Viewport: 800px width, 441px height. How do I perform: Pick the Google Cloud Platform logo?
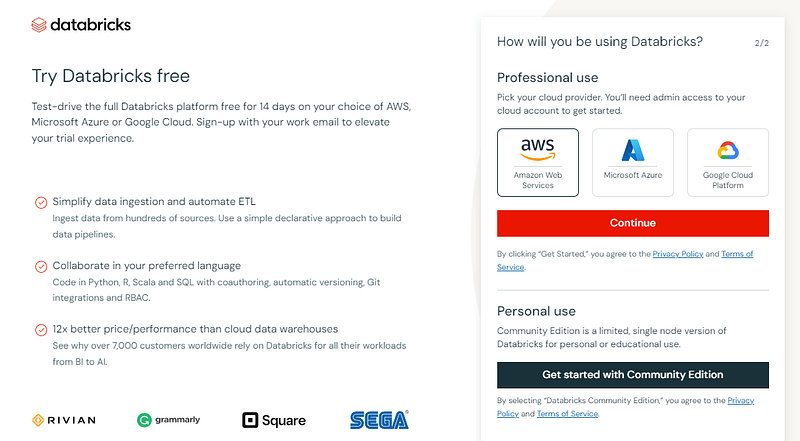click(x=728, y=151)
